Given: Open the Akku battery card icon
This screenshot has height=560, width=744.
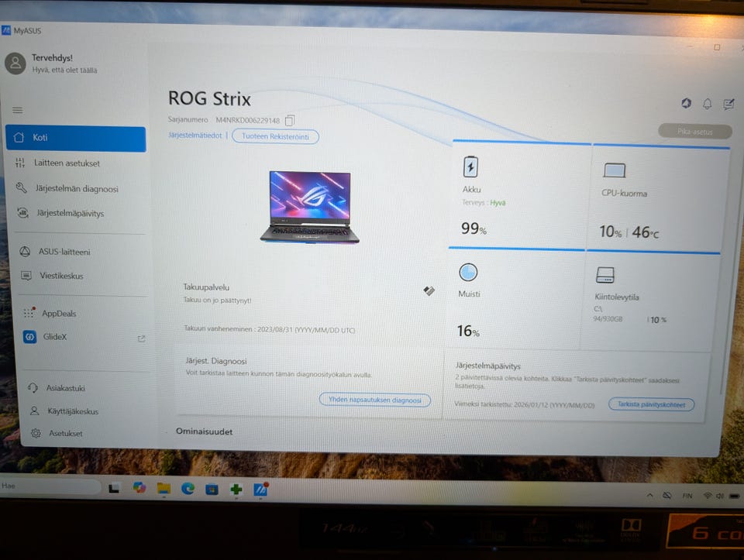Looking at the screenshot, I should [470, 167].
